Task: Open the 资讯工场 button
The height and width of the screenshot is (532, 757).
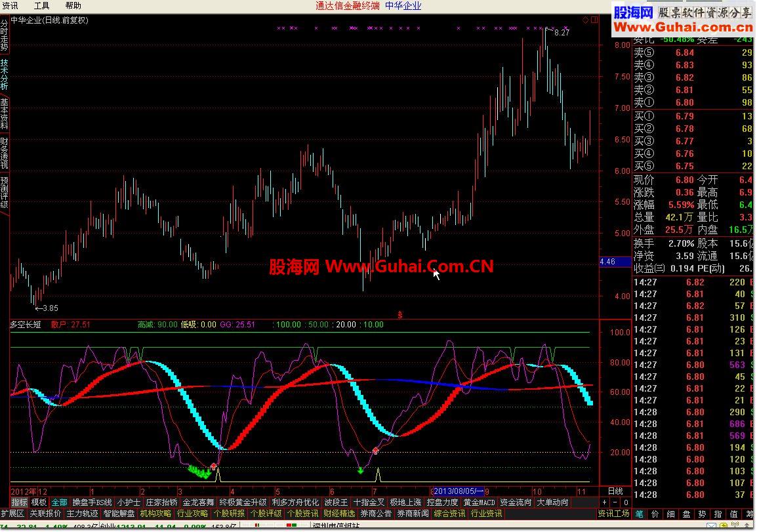Action: click(613, 514)
